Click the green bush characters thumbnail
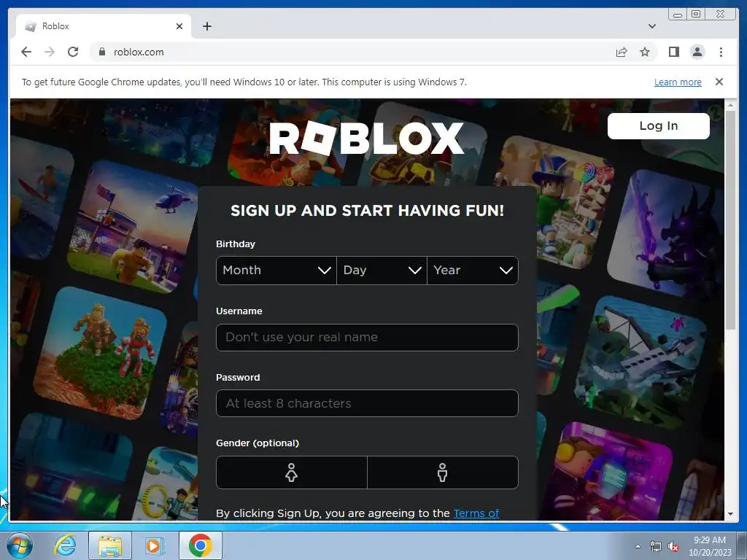The width and height of the screenshot is (747, 560). [x=100, y=354]
